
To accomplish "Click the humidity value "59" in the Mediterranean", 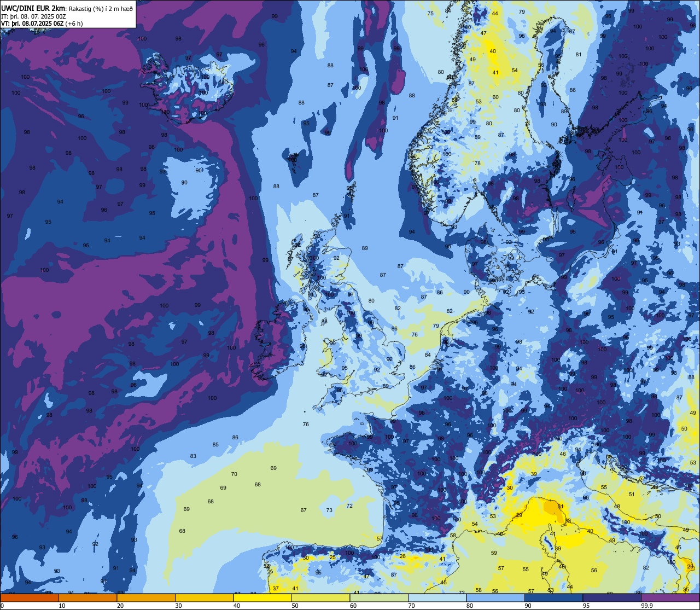I will 494,553.
